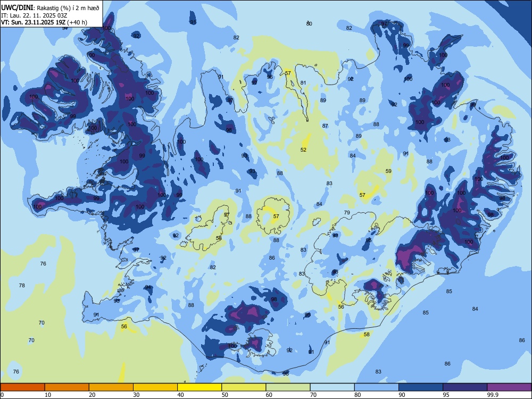Click the valid time 'VT: Sun. 23.11.2025 19Z (+40 h)'
Image resolution: width=532 pixels, height=399 pixels.
pos(44,22)
